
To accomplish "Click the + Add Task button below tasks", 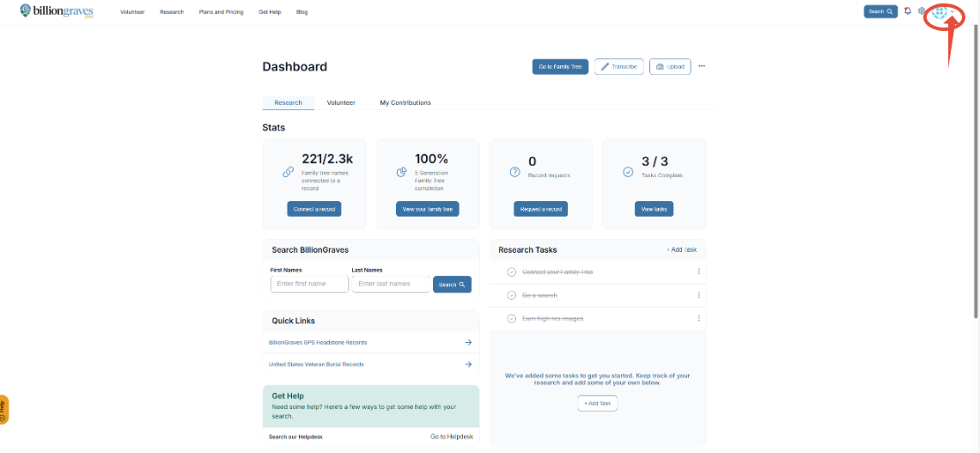I will 598,403.
